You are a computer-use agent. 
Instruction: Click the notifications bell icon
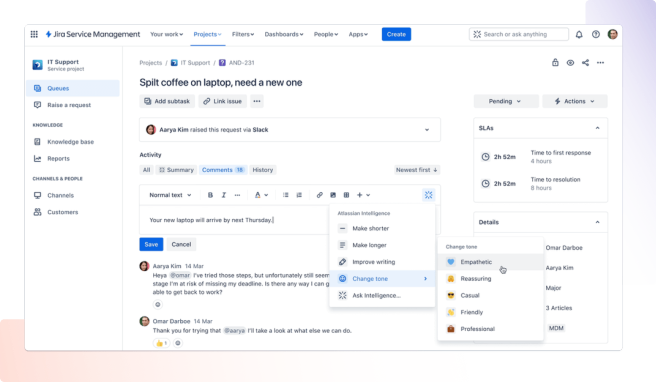(579, 34)
